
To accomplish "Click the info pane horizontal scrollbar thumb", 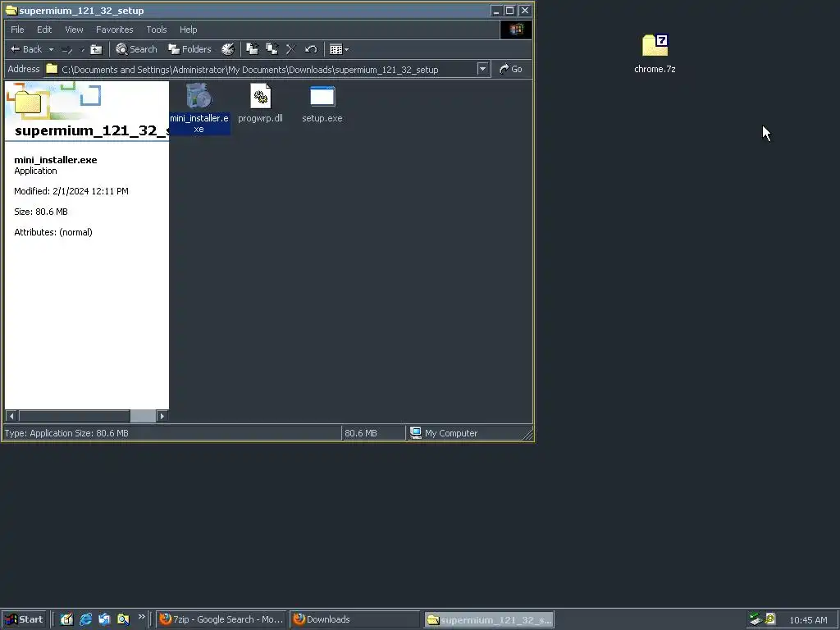I will (143, 416).
